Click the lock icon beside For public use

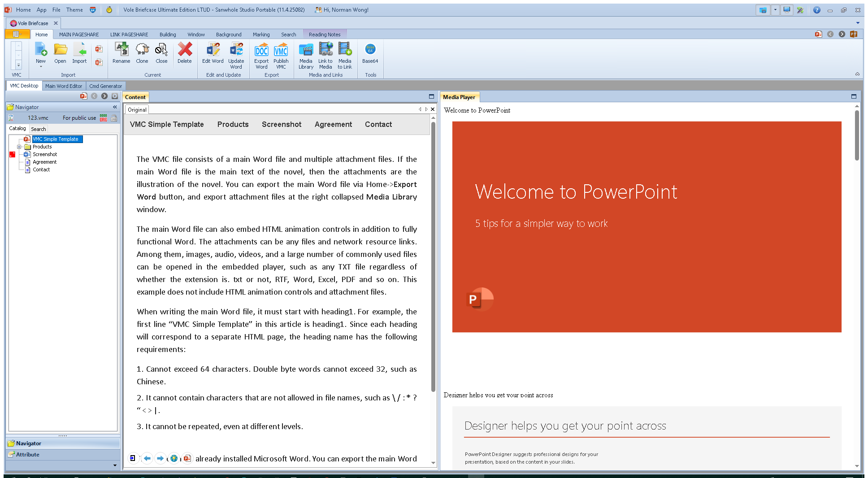(114, 118)
